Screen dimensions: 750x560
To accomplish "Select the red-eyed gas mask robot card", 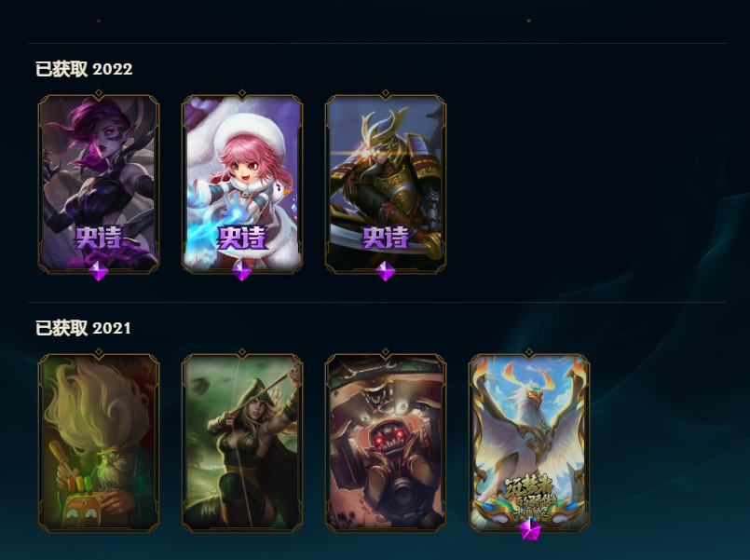I will pos(386,444).
